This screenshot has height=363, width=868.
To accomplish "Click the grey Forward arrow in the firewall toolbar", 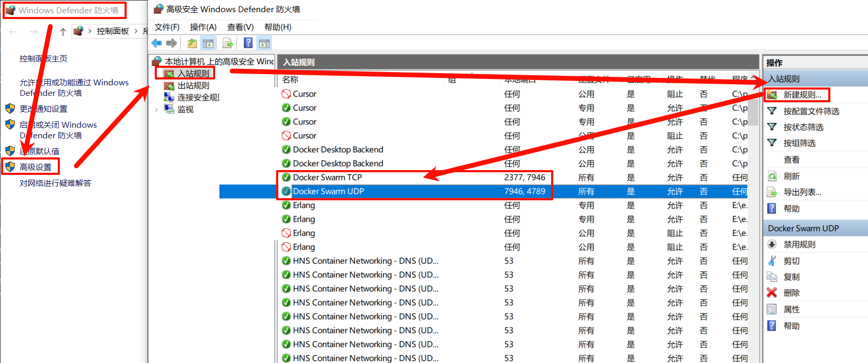I will (x=172, y=43).
